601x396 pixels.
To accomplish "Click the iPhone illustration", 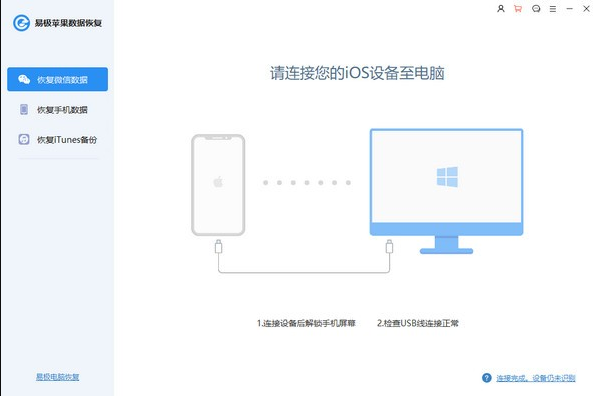I will coord(218,185).
